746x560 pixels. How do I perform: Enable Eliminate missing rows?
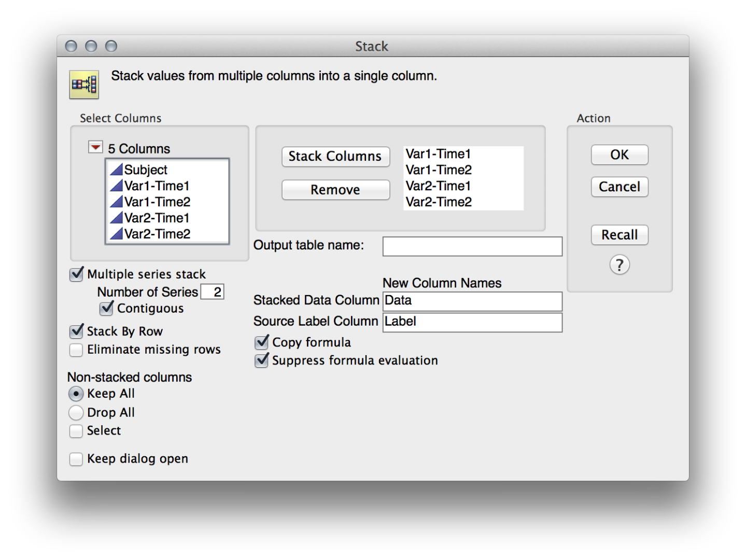coord(76,349)
